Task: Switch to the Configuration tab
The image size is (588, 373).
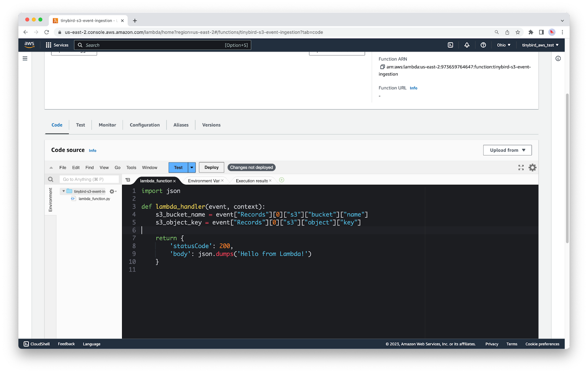Action: [x=144, y=125]
